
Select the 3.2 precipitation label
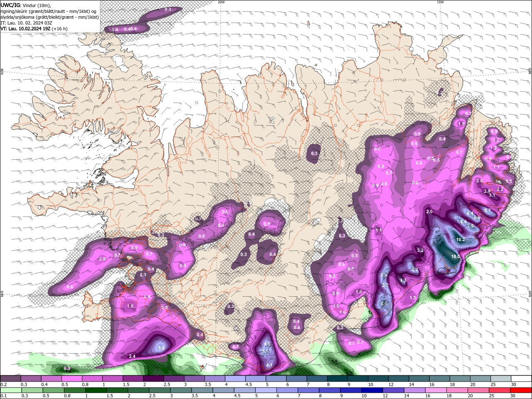(420, 250)
